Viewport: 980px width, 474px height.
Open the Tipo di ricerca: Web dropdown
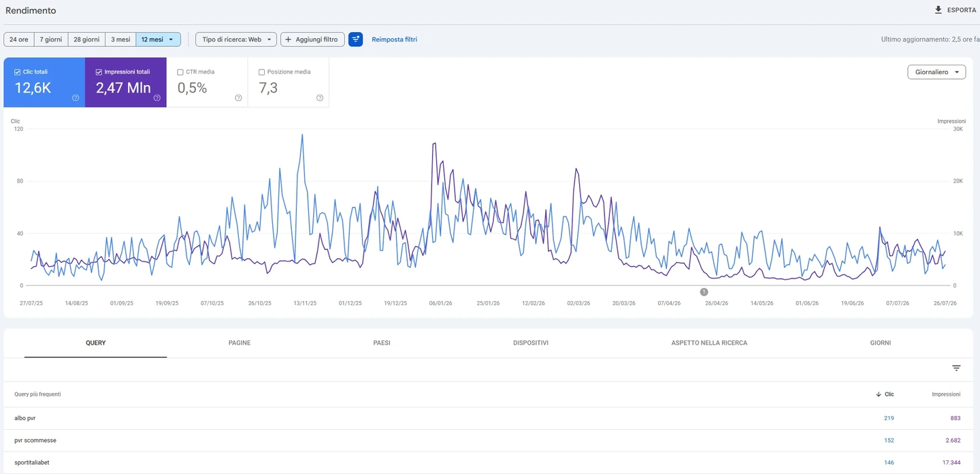click(x=236, y=39)
